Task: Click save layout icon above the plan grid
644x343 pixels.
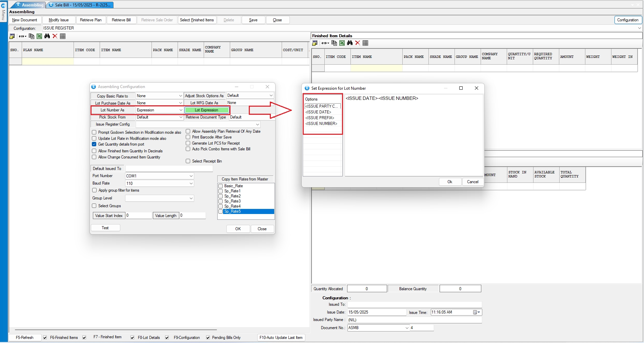Action: (x=12, y=36)
